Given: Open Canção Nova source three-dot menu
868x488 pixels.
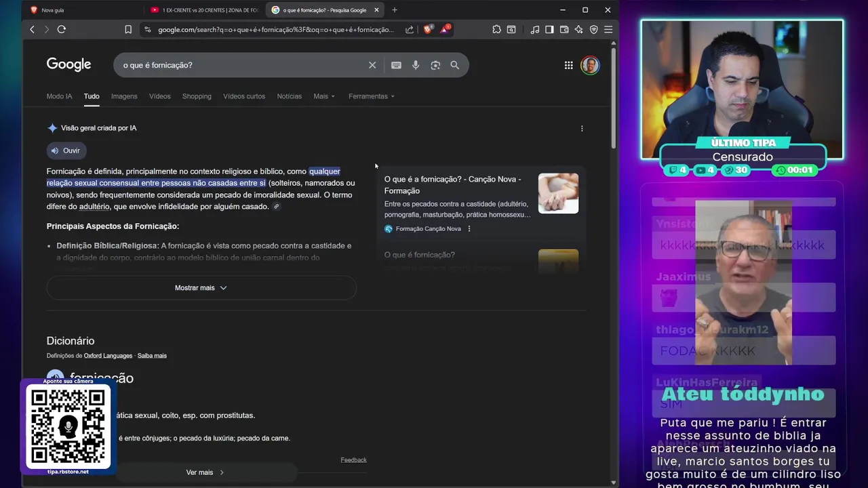Looking at the screenshot, I should coord(469,228).
